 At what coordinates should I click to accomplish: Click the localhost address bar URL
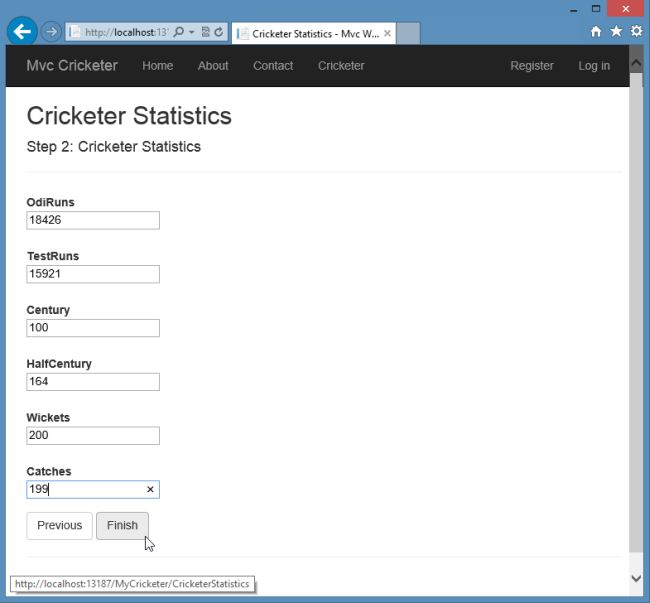pyautogui.click(x=126, y=32)
